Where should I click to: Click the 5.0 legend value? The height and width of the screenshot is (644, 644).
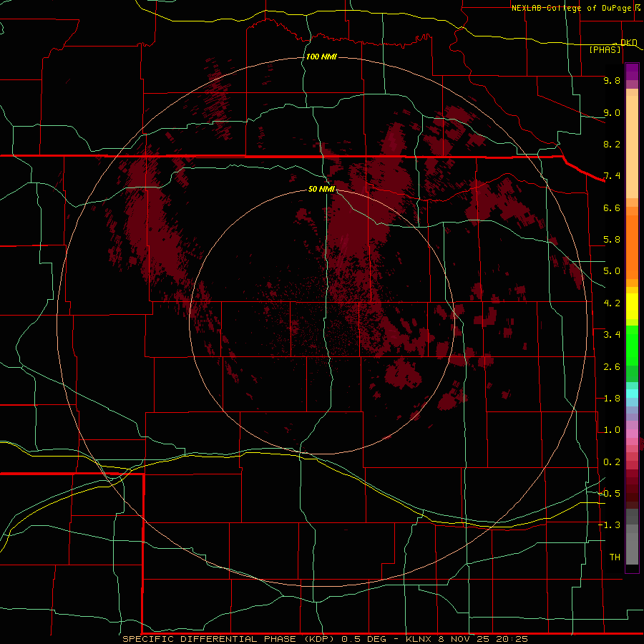pos(612,271)
